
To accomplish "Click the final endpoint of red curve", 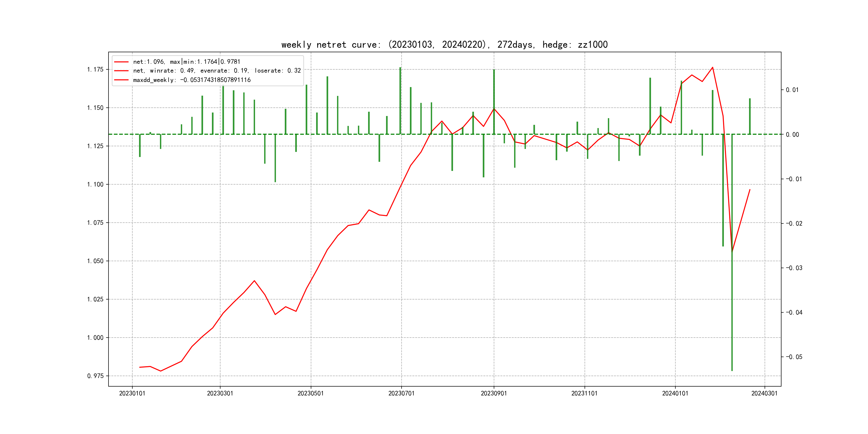I will pos(750,190).
